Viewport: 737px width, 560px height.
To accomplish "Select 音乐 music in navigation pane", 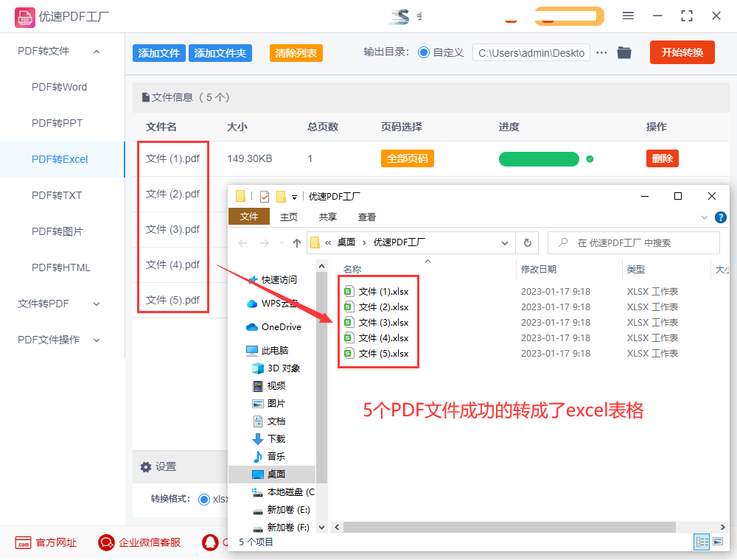I will (270, 456).
